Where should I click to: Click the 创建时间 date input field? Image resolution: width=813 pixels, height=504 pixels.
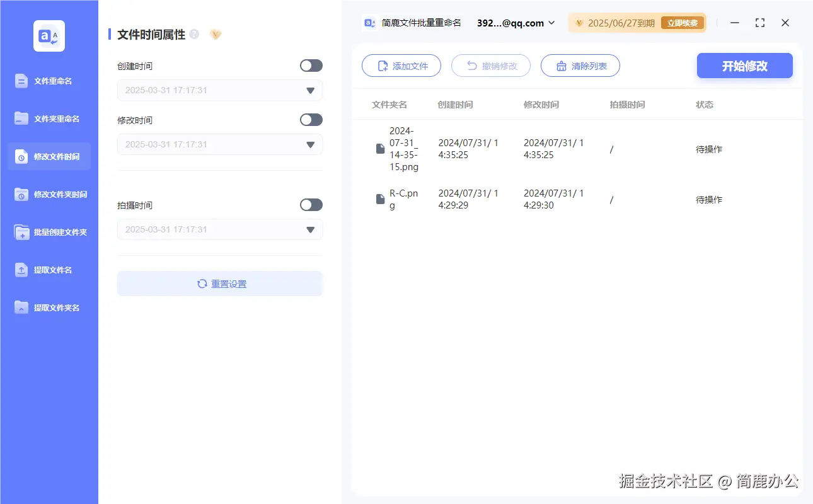[220, 90]
